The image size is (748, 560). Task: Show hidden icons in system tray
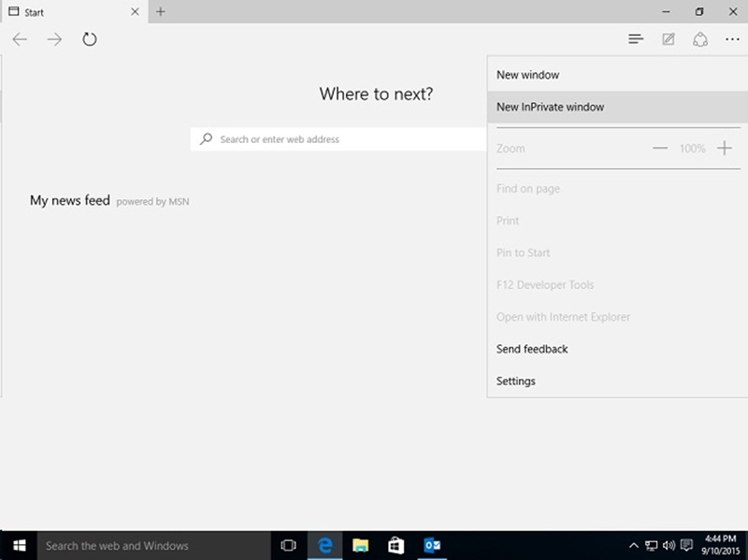633,546
